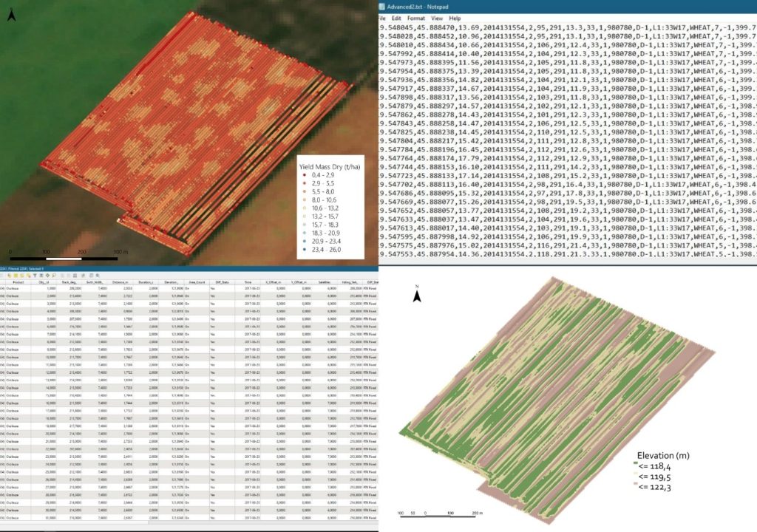Open the Edit menu in Notepad
757x532 pixels.
pyautogui.click(x=397, y=18)
